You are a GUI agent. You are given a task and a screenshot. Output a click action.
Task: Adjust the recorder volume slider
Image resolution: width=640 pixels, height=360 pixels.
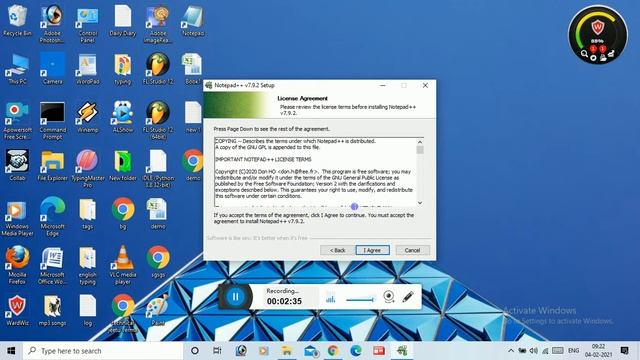[x=360, y=300]
